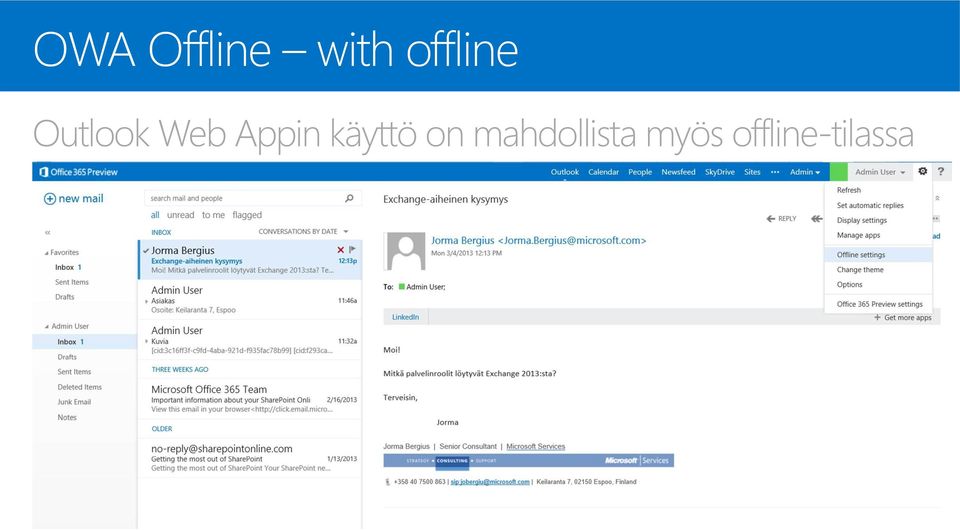960x530 pixels.
Task: Go to Outlook in top navigation
Action: [564, 172]
